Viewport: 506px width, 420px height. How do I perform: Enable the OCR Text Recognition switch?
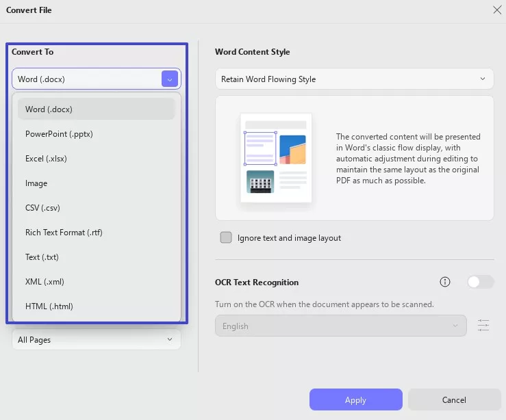pos(480,282)
